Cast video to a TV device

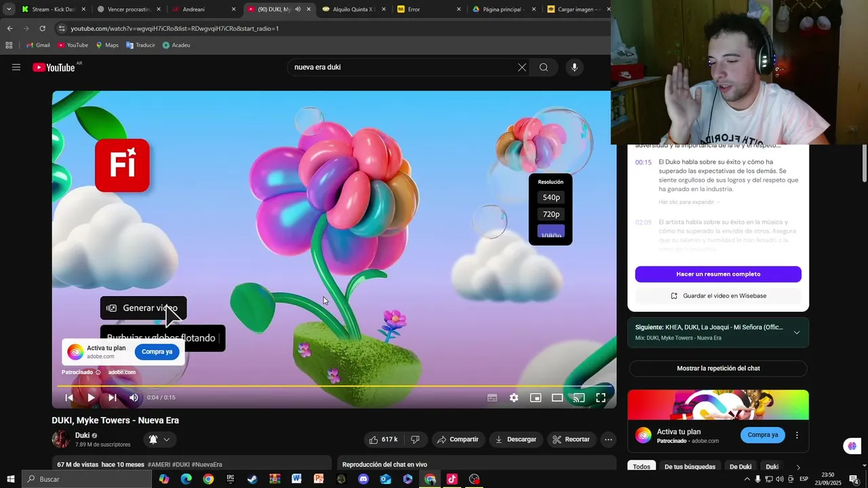pos(579,398)
